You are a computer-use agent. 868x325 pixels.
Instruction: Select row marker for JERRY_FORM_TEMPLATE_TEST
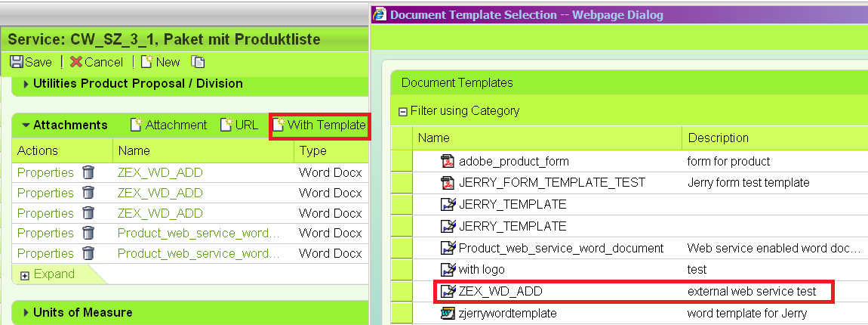click(x=402, y=182)
